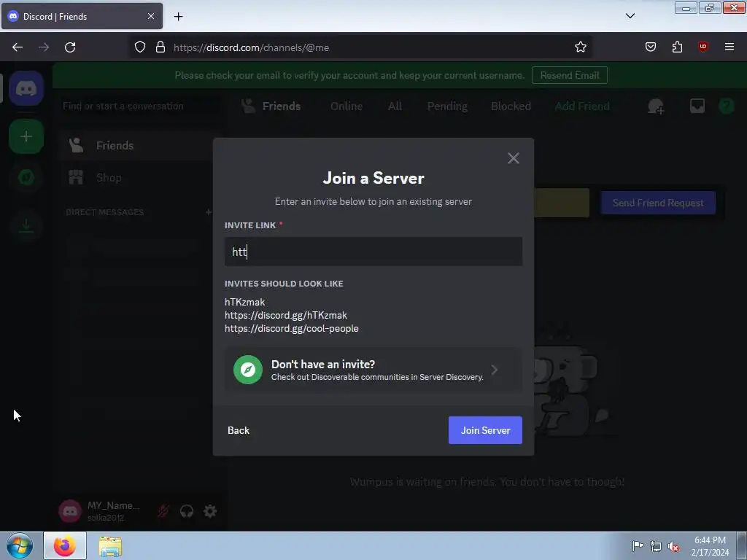Open a new tab with plus button
Viewport: 747px width, 560px height.
(x=178, y=17)
